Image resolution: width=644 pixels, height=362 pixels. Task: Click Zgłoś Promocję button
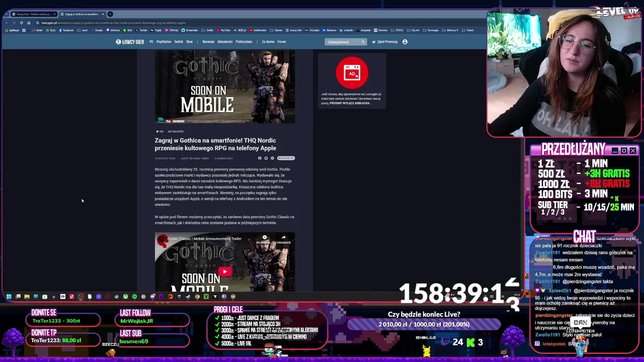(x=385, y=42)
